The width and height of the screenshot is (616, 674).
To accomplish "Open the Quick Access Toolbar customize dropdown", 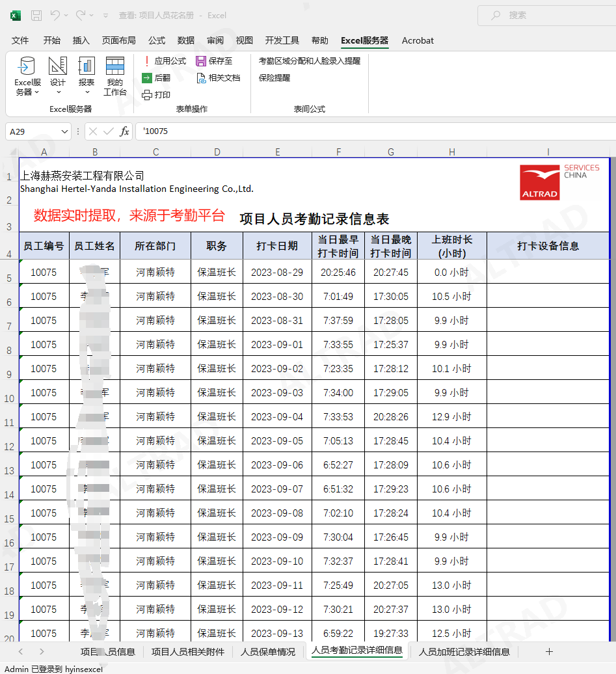I will 107,15.
